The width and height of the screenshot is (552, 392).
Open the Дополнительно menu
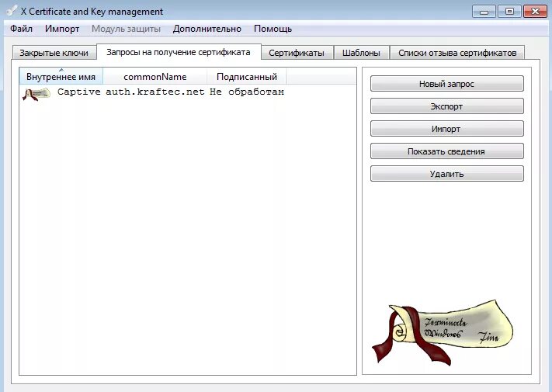tap(207, 29)
